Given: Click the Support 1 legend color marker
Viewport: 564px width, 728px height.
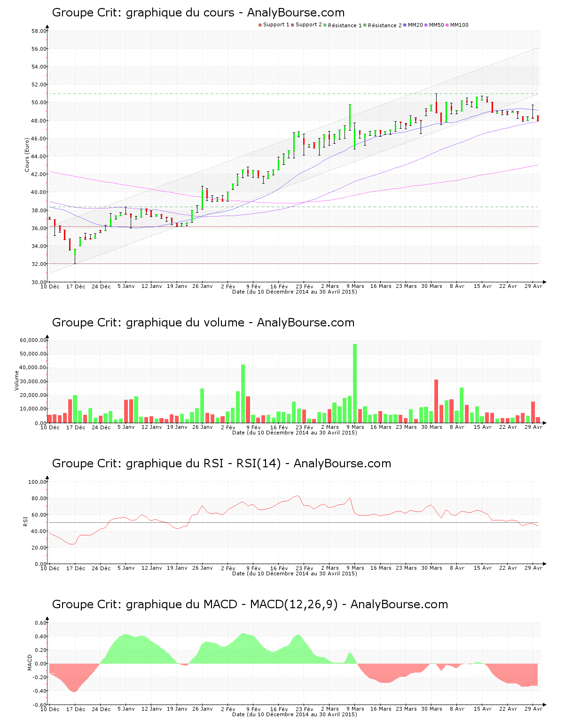Looking at the screenshot, I should coord(260,25).
